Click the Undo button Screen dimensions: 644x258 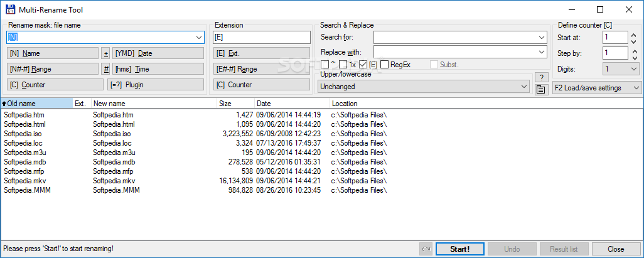pyautogui.click(x=512, y=249)
